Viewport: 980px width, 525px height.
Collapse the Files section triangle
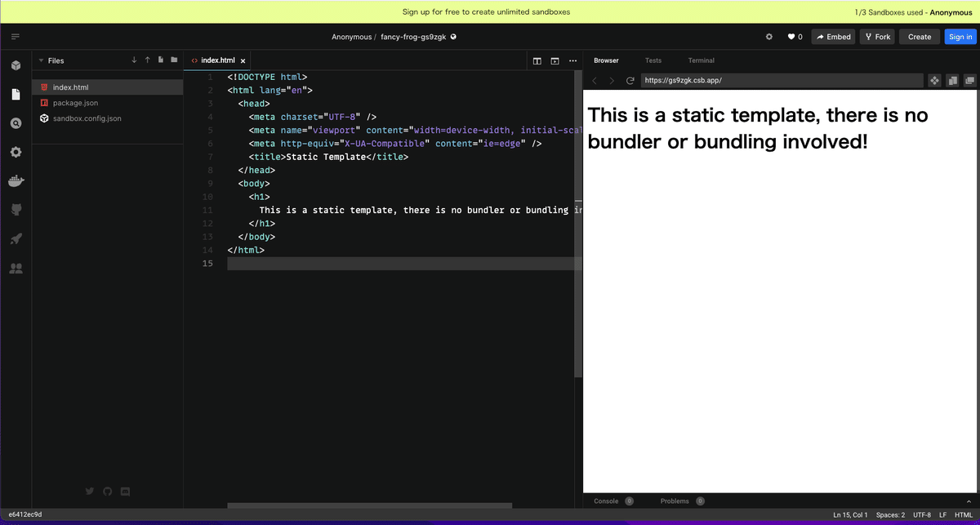(x=41, y=60)
